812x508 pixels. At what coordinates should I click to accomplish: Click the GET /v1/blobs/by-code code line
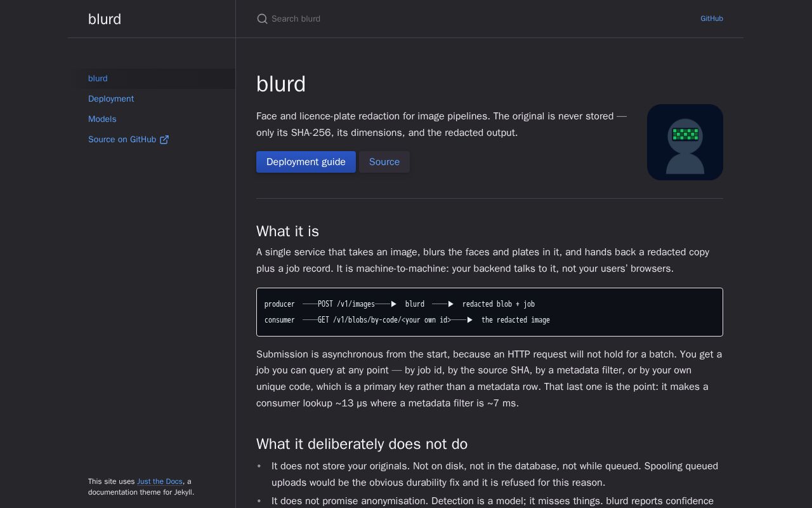coord(407,320)
